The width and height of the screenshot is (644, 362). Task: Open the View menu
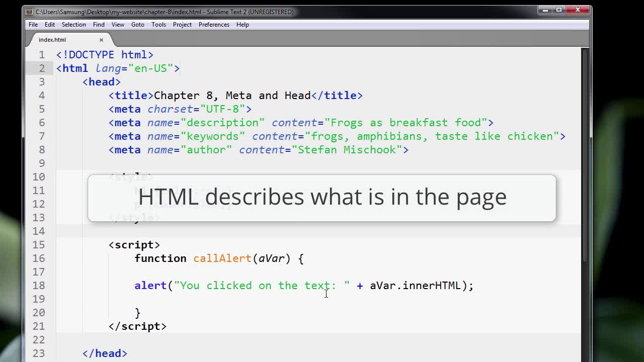[118, 25]
